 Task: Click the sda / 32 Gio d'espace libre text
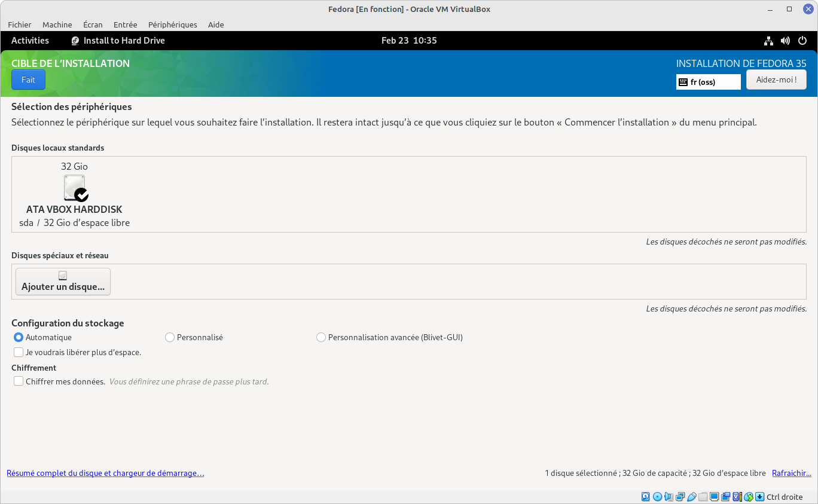tap(74, 222)
